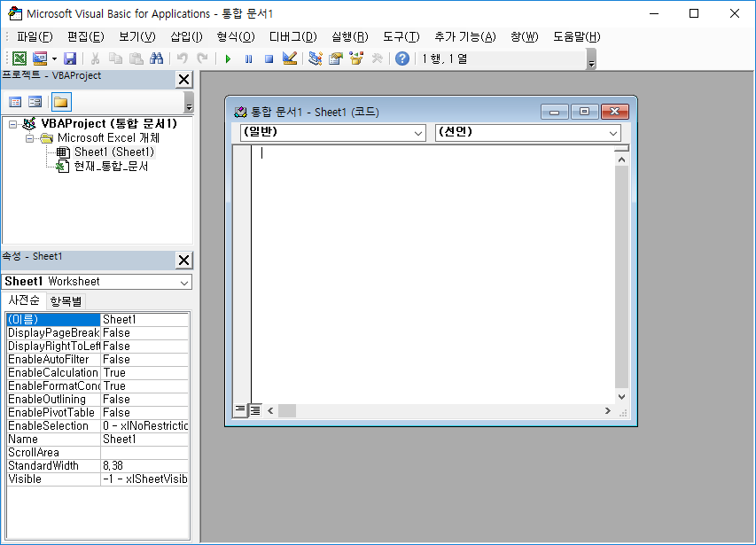Open the Project Explorer toolbar icon

coord(316,58)
